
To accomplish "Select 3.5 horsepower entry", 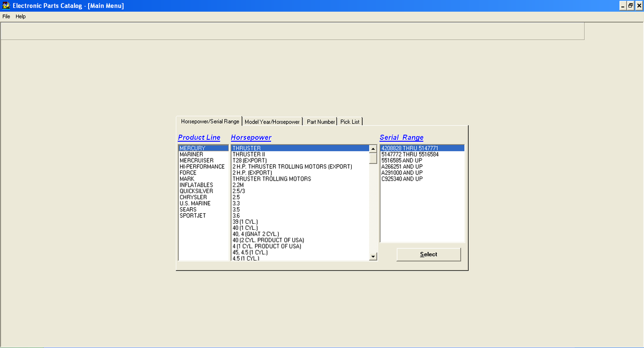I will tap(300, 210).
